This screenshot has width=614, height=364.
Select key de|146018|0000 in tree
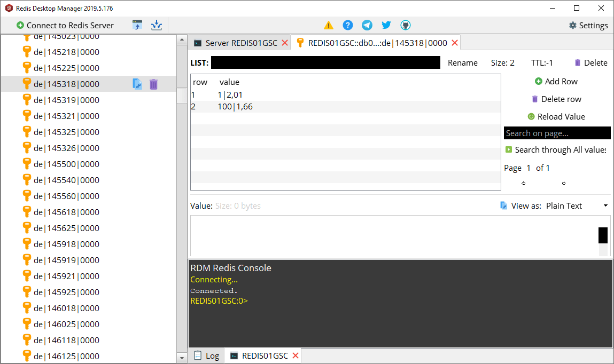(66, 308)
